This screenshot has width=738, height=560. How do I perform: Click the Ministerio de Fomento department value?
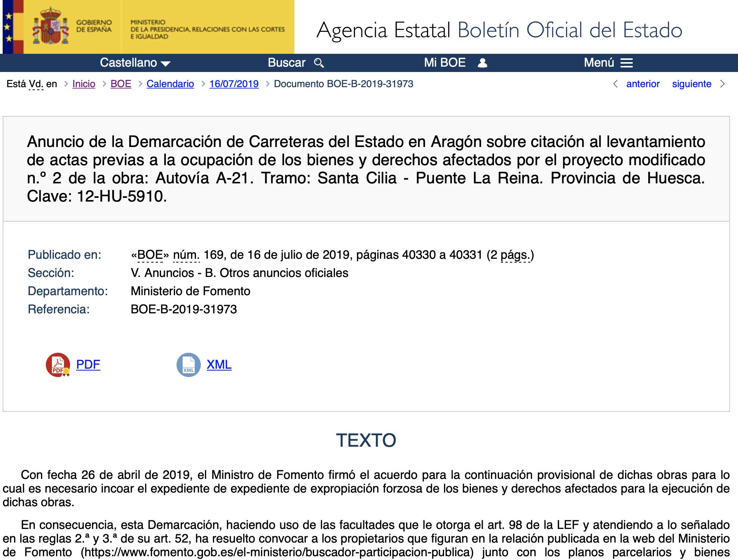pyautogui.click(x=191, y=291)
